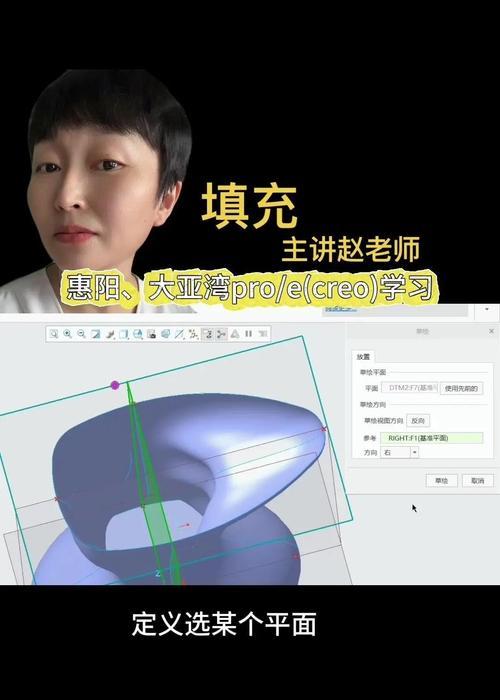Click the Refit view icon
This screenshot has height=700, width=500.
pyautogui.click(x=54, y=334)
